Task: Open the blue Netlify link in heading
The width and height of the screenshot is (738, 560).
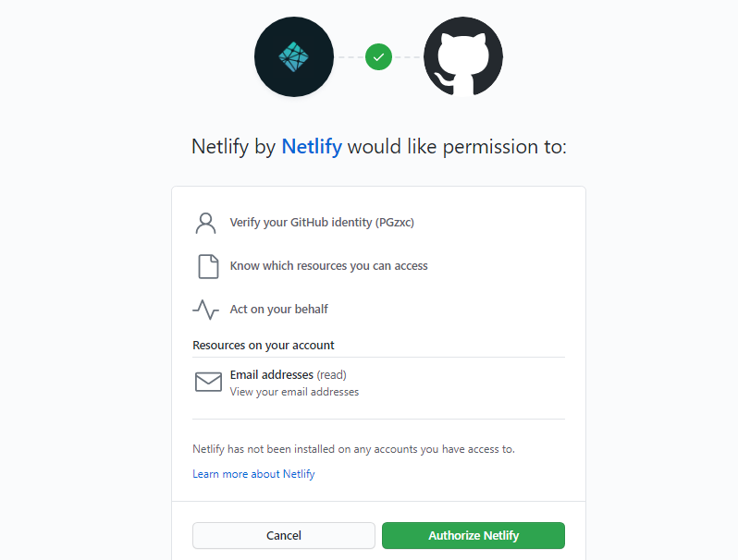Action: (x=312, y=147)
